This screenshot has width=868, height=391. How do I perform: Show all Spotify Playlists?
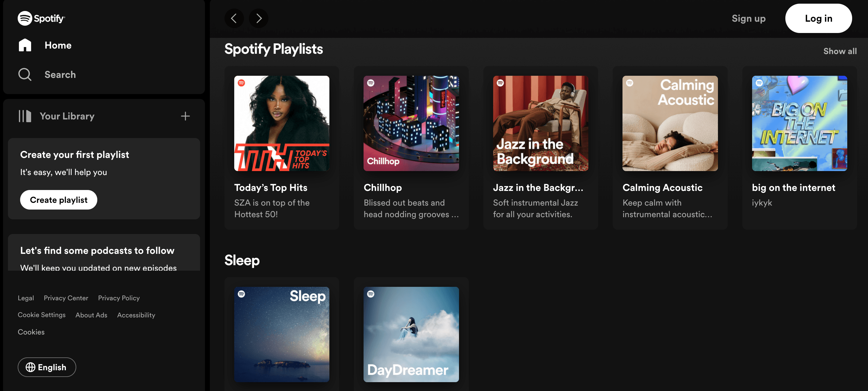(840, 51)
